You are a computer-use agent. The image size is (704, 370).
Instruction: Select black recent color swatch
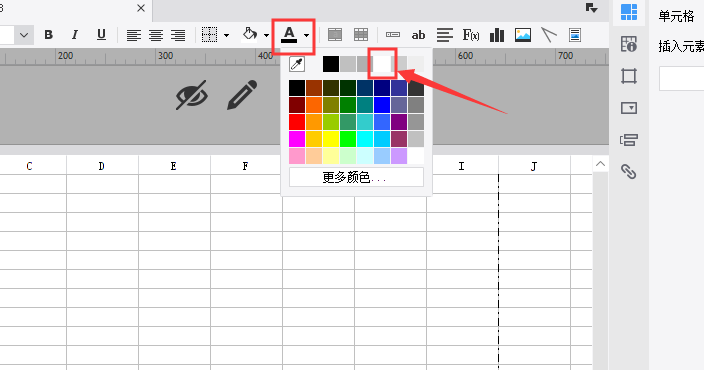331,64
